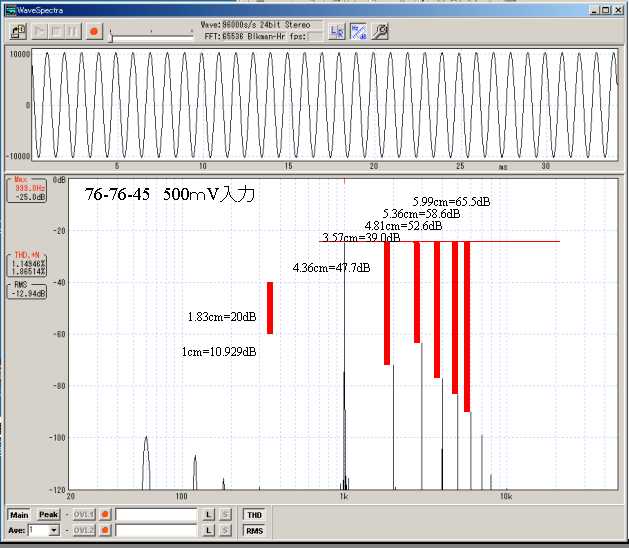The height and width of the screenshot is (548, 629).
Task: Toggle the RMS display button
Action: [254, 530]
